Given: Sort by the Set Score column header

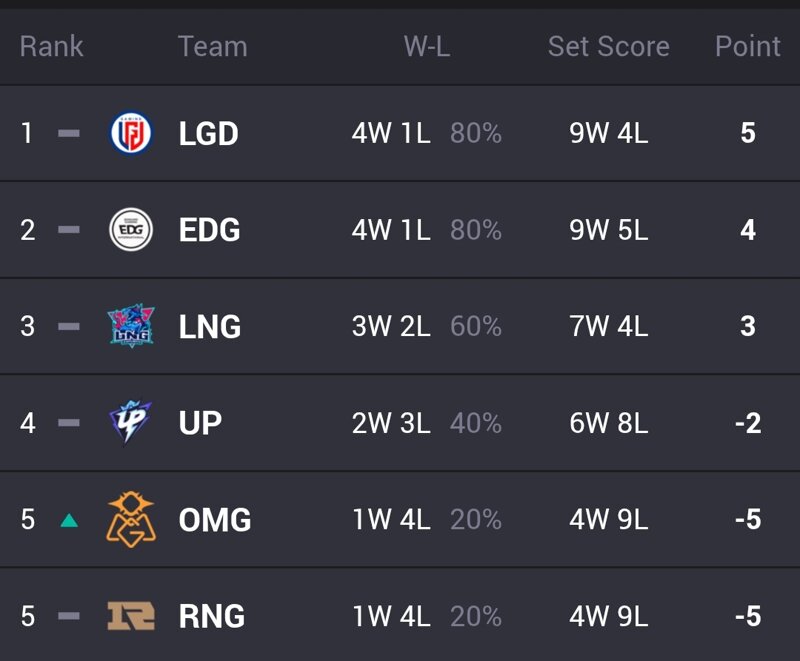Looking at the screenshot, I should [x=609, y=46].
